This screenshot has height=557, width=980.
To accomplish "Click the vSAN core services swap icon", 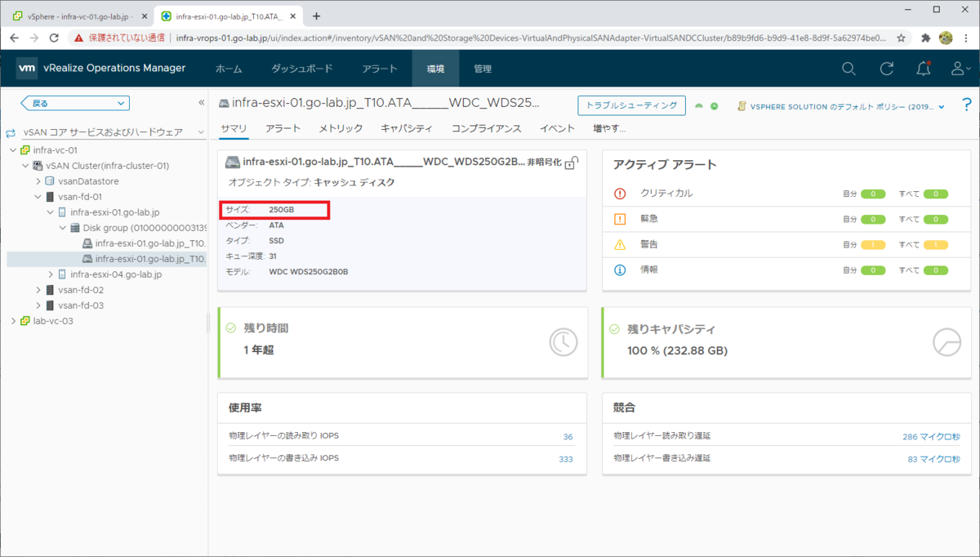I will click(x=11, y=132).
